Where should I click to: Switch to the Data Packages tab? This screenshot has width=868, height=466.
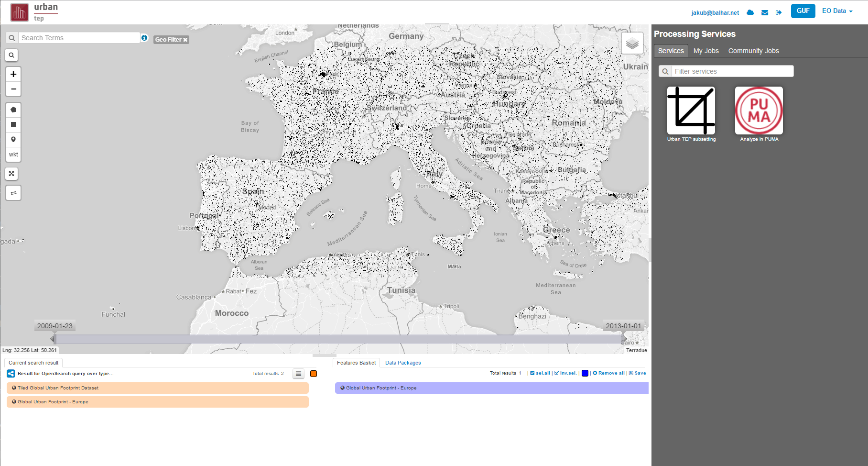pos(403,363)
